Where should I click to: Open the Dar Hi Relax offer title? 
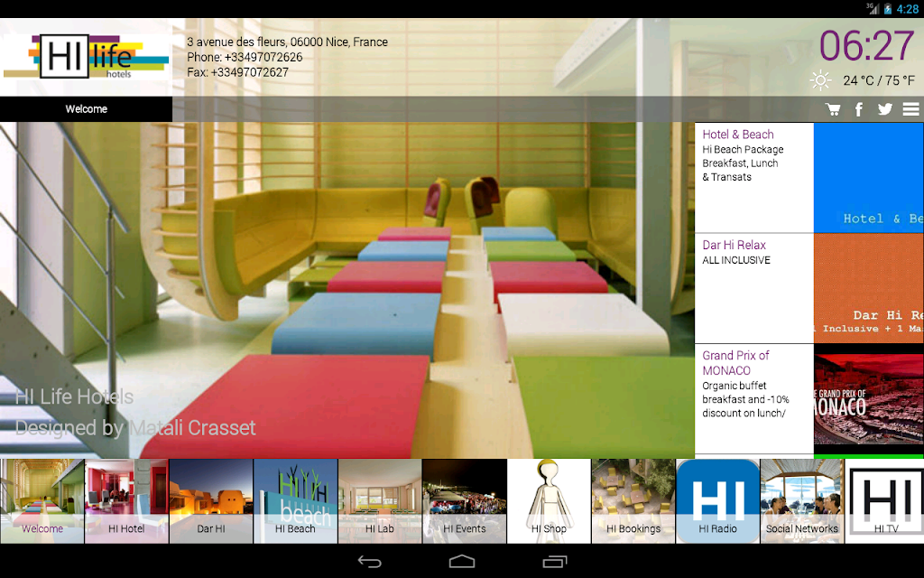[734, 245]
